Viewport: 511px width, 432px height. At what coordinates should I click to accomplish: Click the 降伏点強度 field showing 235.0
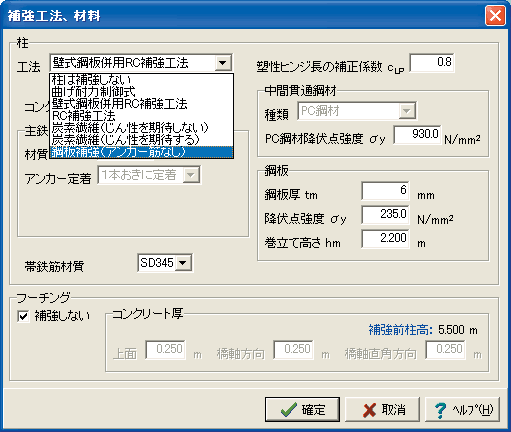(385, 214)
